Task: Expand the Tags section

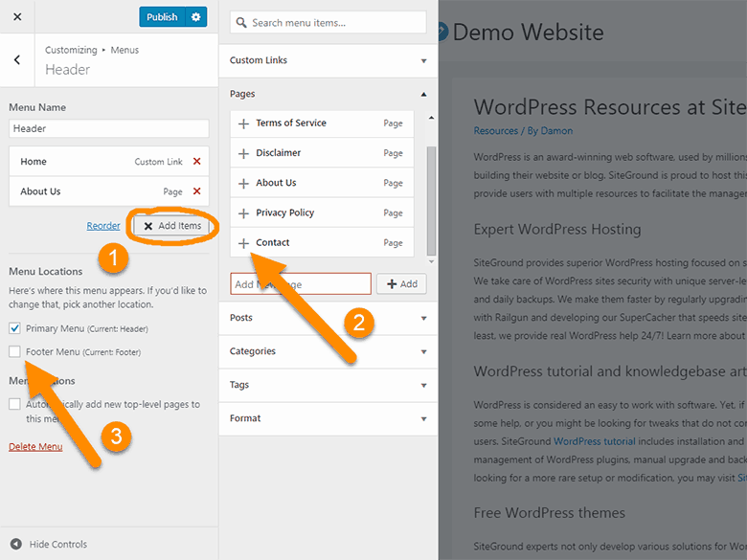Action: [x=328, y=385]
